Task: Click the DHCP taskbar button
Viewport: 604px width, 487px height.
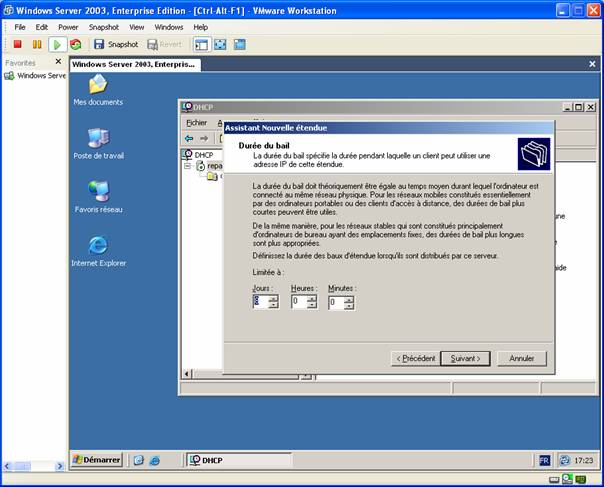Action: click(x=239, y=460)
